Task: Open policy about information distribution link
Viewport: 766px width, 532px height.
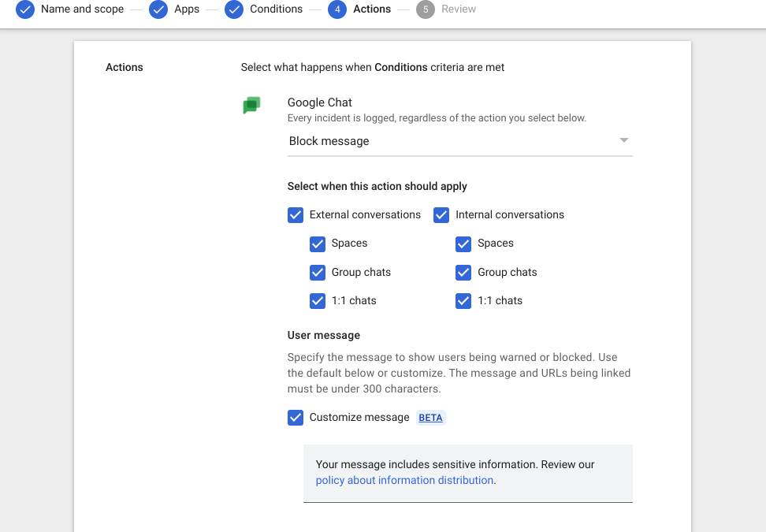Action: [404, 480]
